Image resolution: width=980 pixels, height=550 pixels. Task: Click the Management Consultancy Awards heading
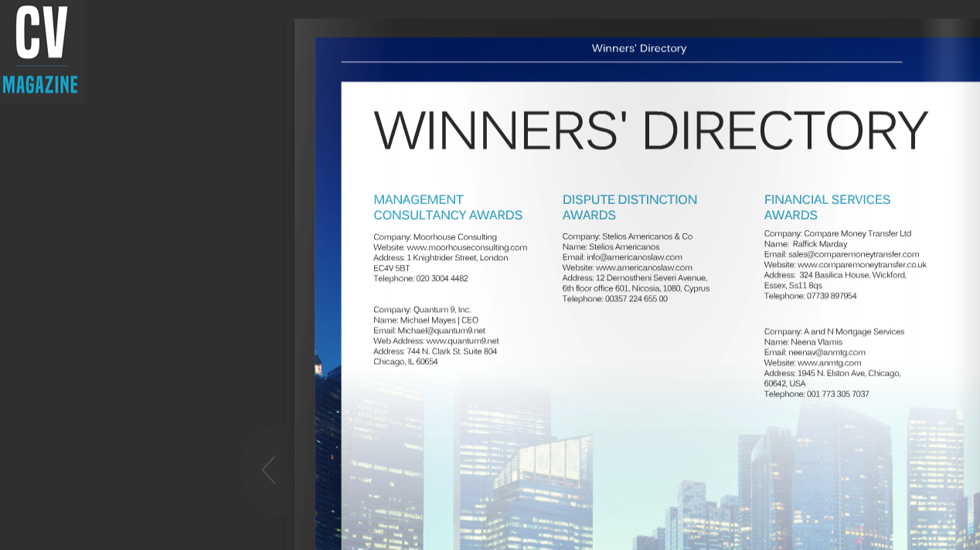(x=448, y=207)
